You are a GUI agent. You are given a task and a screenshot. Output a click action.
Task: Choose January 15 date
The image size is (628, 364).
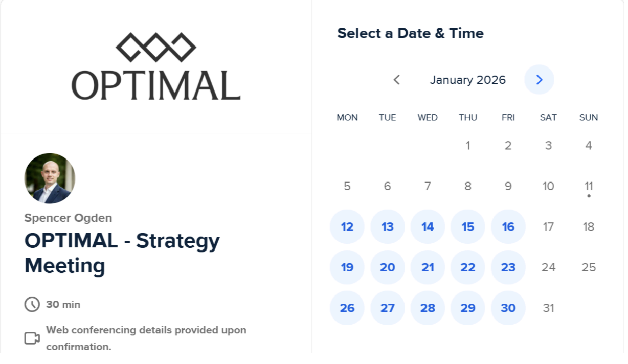pos(468,226)
